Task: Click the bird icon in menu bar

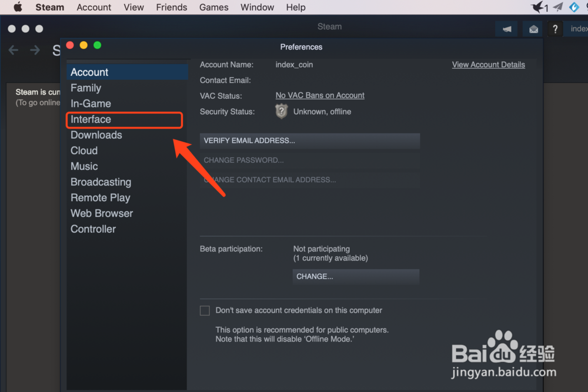Action: tap(537, 6)
